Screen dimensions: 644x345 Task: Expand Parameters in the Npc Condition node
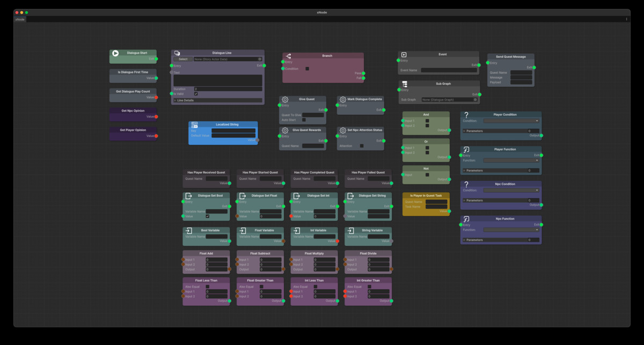point(465,200)
